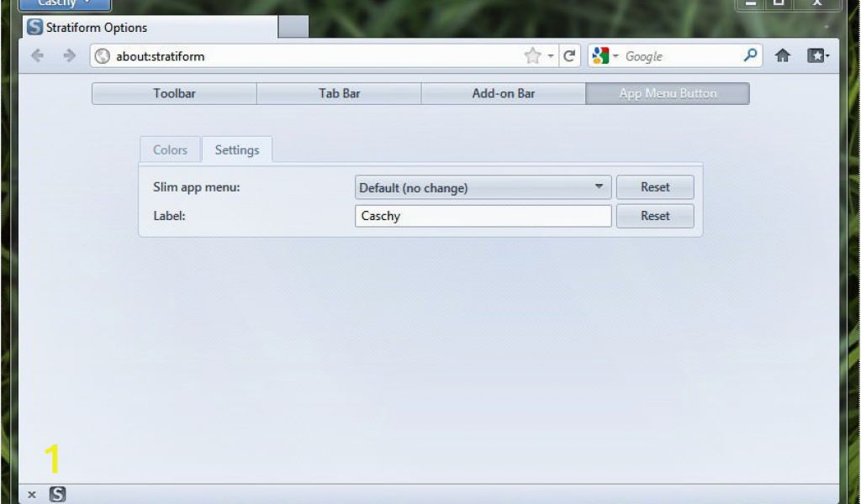
Task: Open the Caschy app menu button
Action: tap(65, 5)
